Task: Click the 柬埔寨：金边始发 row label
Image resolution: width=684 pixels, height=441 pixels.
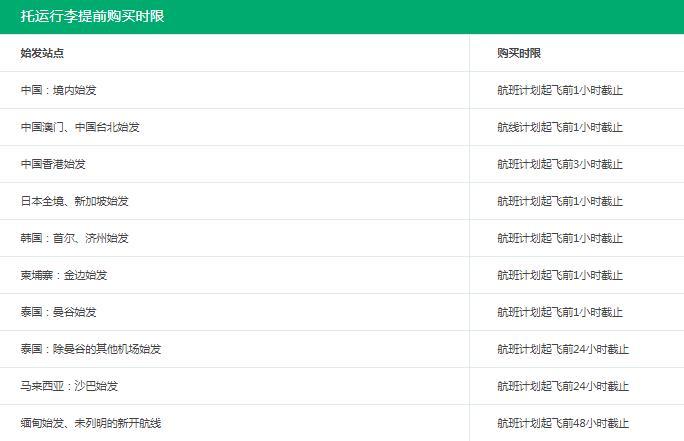Action: point(64,275)
